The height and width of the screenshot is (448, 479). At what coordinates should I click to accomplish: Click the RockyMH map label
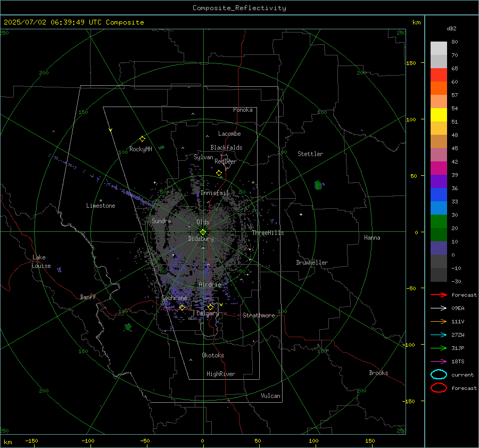coord(141,149)
